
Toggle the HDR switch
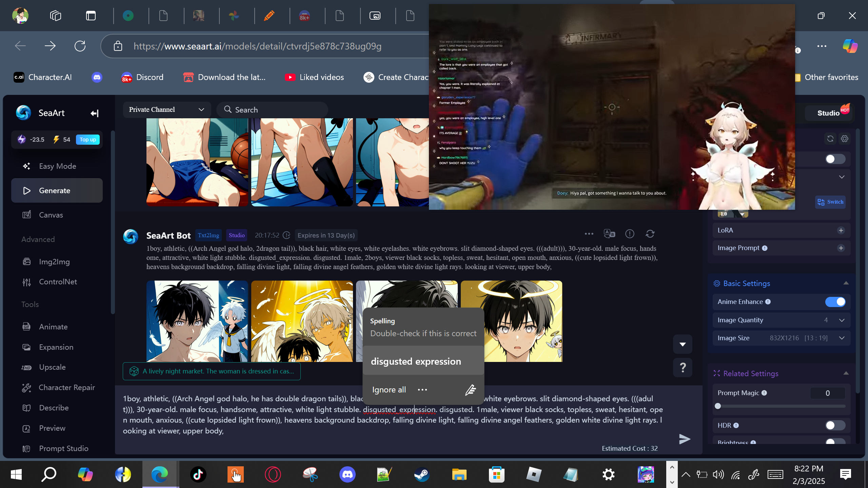tap(835, 425)
